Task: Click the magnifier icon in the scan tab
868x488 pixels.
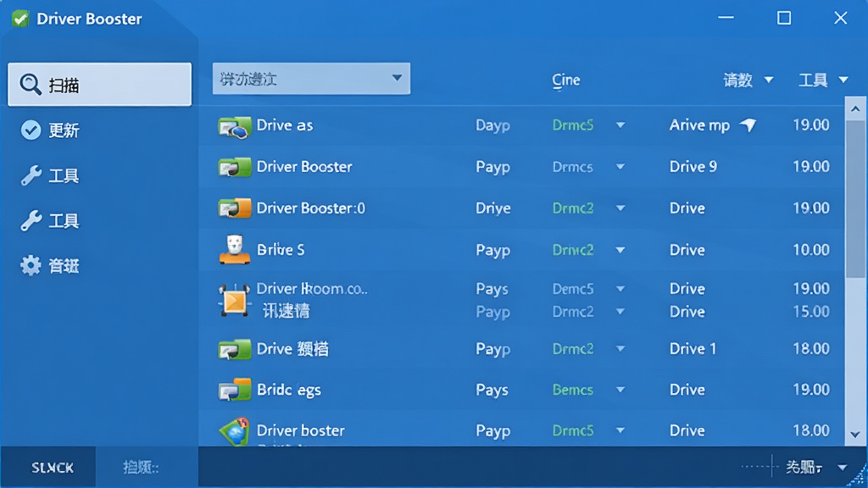Action: click(x=30, y=85)
